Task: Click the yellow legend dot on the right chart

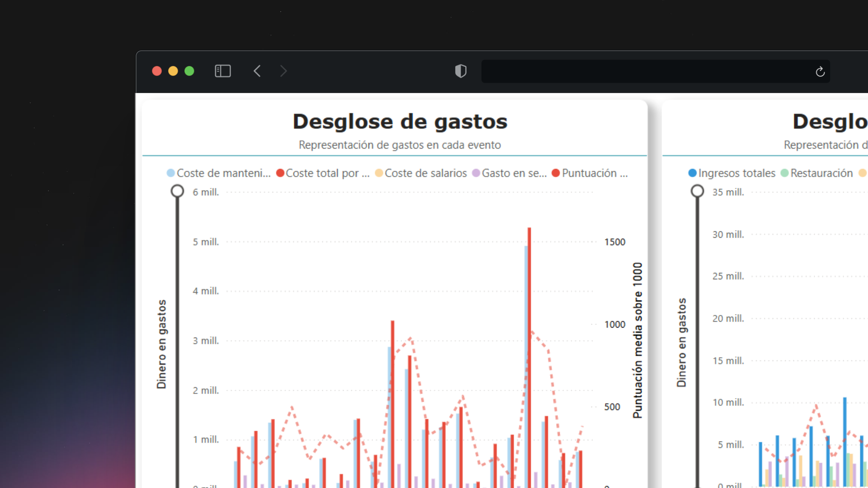Action: [x=862, y=173]
